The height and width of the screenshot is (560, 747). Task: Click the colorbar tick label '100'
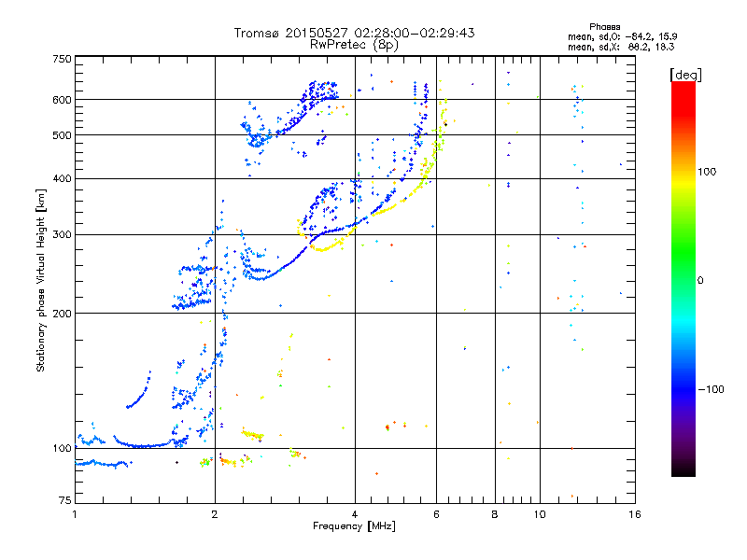point(707,172)
